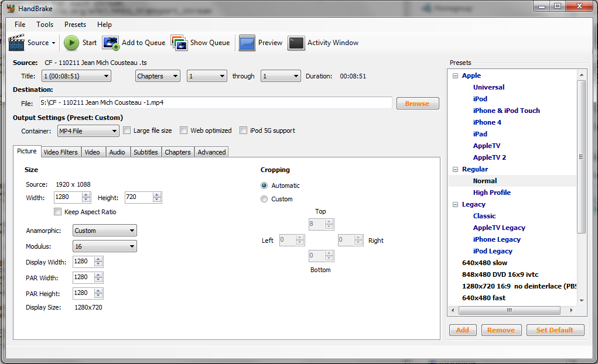
Task: Select the AppleTV 2 preset
Action: click(x=489, y=157)
